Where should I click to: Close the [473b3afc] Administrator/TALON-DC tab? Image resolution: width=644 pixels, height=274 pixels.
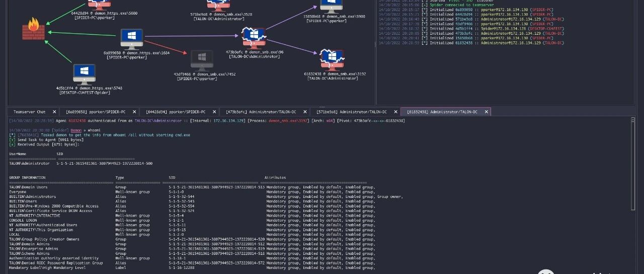click(305, 112)
